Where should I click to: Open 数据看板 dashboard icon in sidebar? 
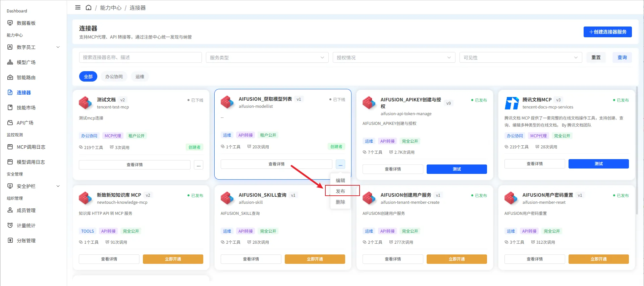(x=10, y=23)
